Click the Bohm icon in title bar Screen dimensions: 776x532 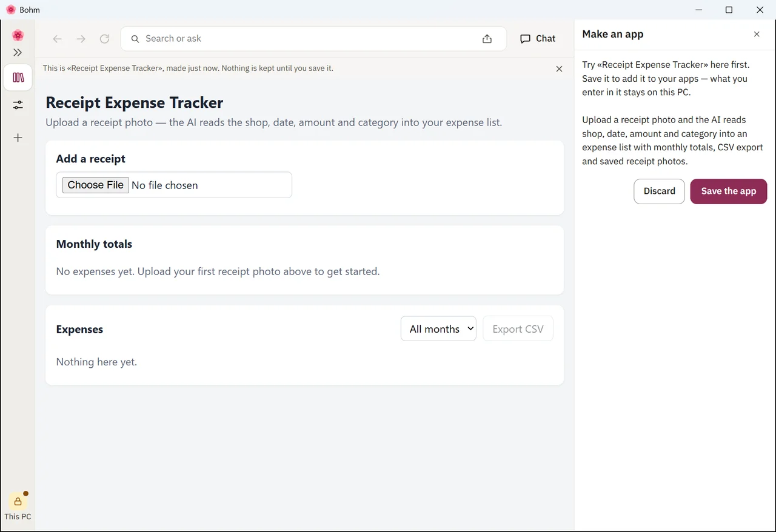click(x=10, y=10)
